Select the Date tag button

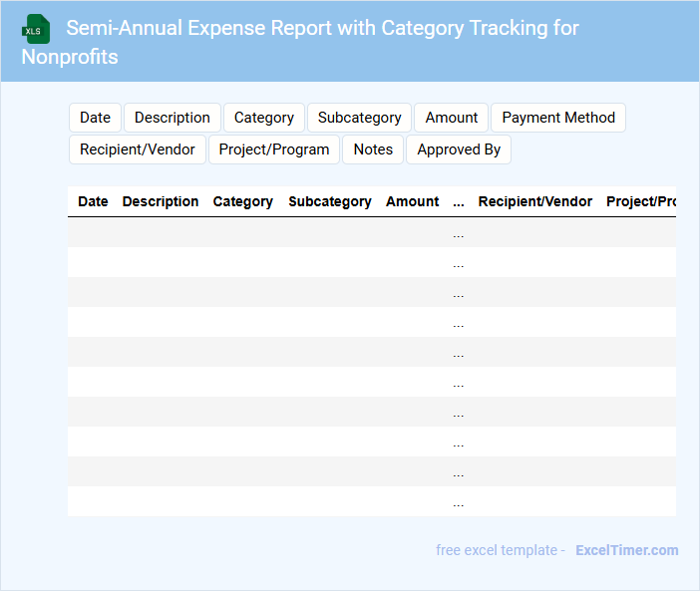[x=95, y=118]
